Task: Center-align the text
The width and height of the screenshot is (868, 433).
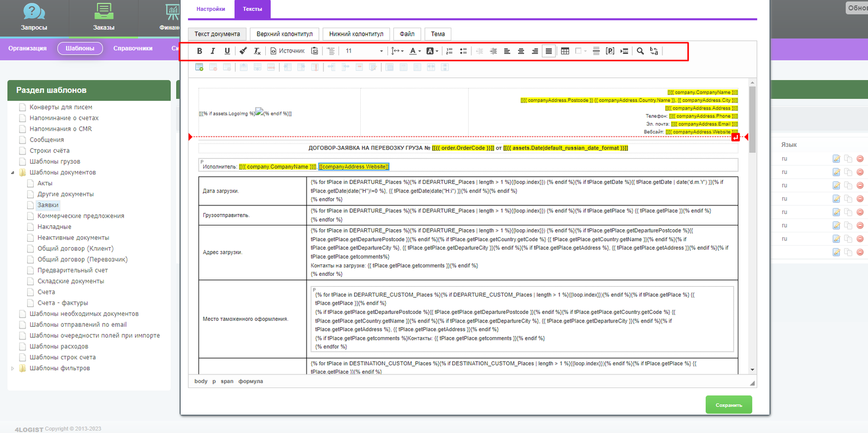Action: click(x=521, y=51)
